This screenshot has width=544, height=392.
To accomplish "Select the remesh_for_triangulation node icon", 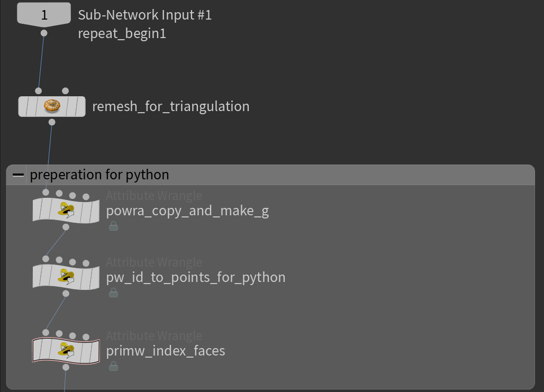I will tap(51, 106).
